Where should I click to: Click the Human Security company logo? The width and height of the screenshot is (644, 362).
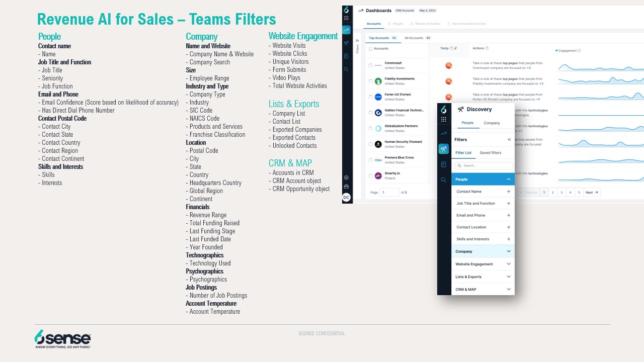378,144
